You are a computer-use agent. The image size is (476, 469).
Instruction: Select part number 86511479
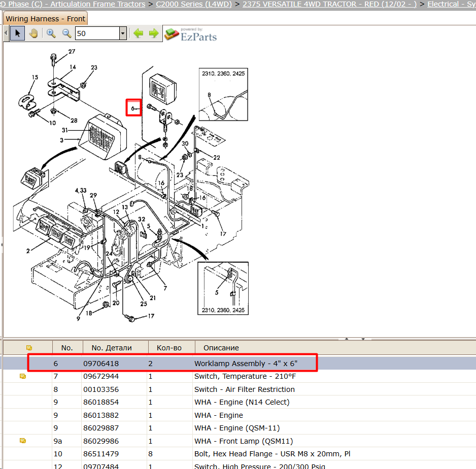pyautogui.click(x=101, y=453)
